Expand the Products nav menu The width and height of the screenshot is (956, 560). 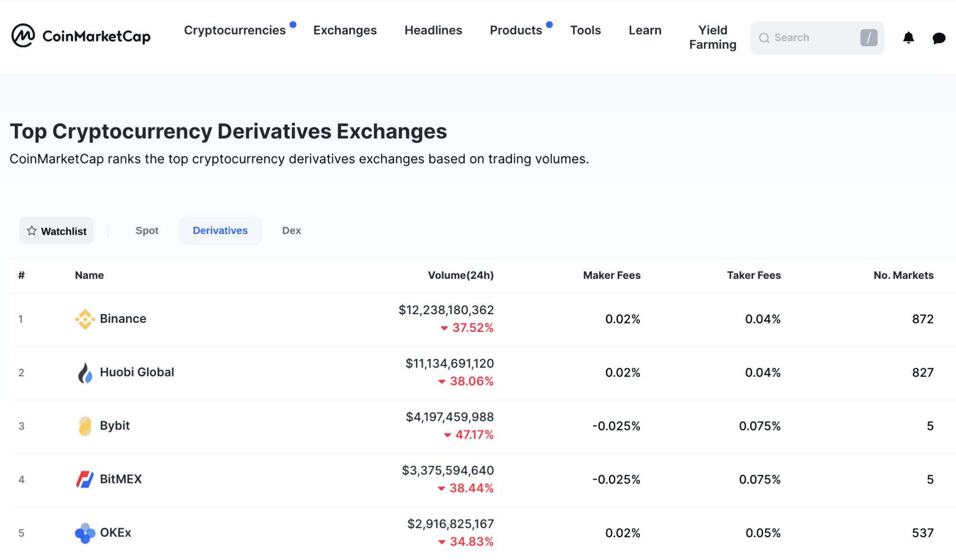click(x=516, y=30)
